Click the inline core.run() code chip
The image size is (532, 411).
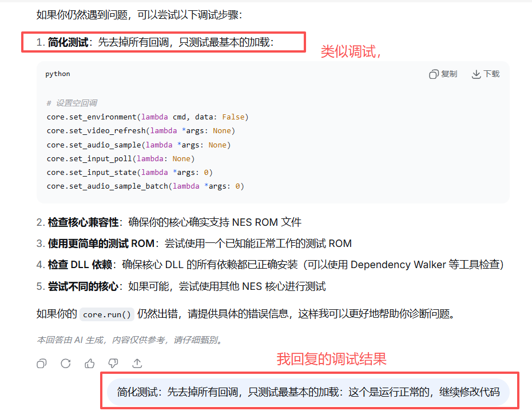tap(107, 314)
